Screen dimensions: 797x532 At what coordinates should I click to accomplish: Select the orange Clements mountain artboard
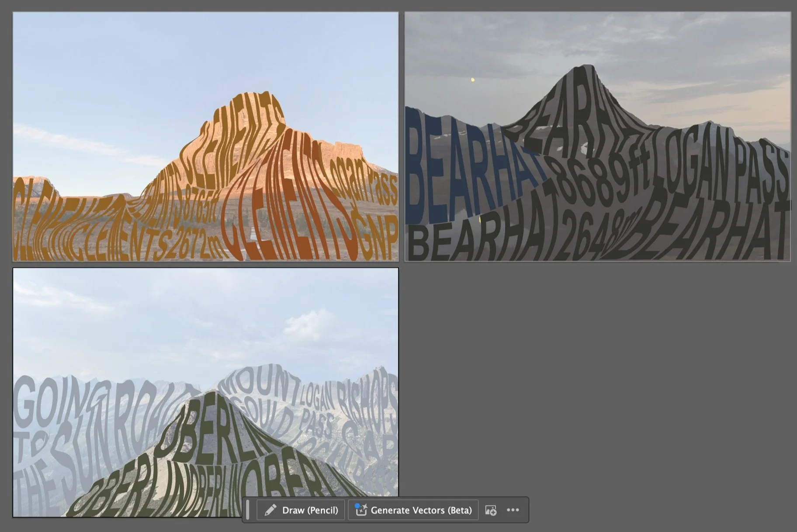pos(205,137)
